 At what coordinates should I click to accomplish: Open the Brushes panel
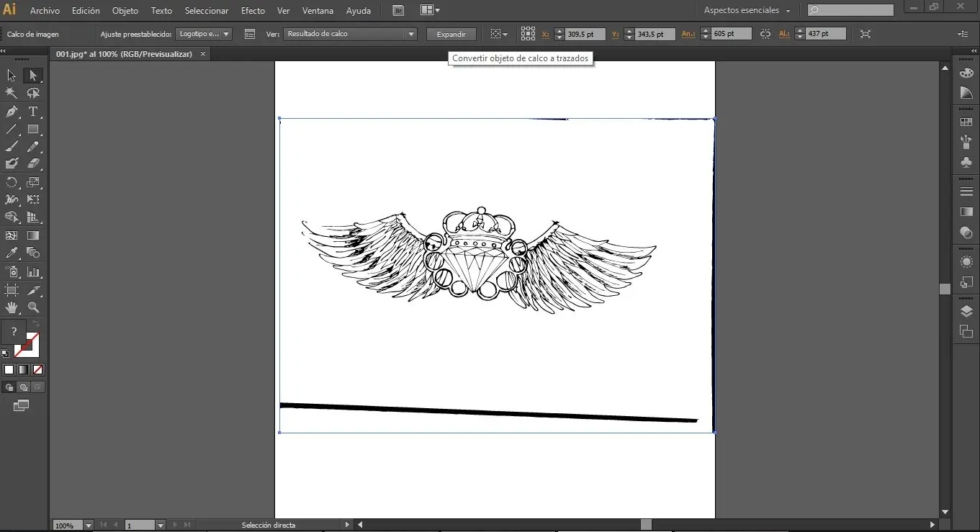pyautogui.click(x=966, y=143)
